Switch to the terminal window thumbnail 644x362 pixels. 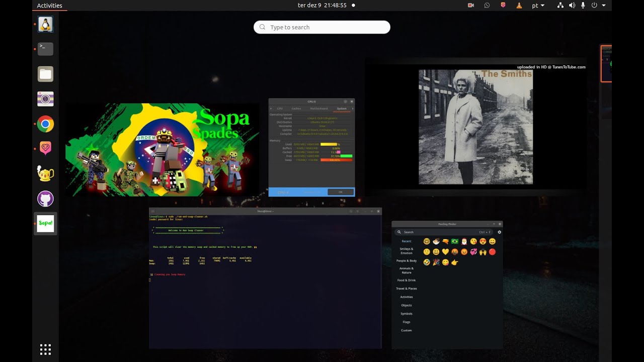265,278
